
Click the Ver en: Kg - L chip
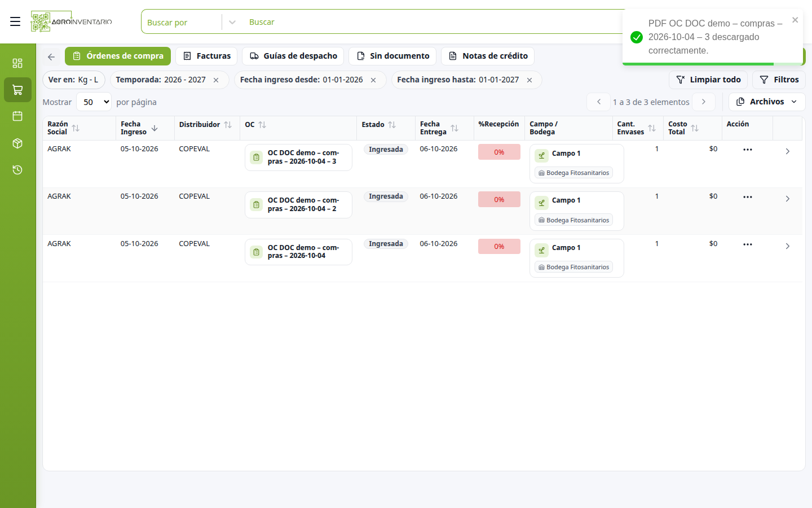[x=73, y=80]
